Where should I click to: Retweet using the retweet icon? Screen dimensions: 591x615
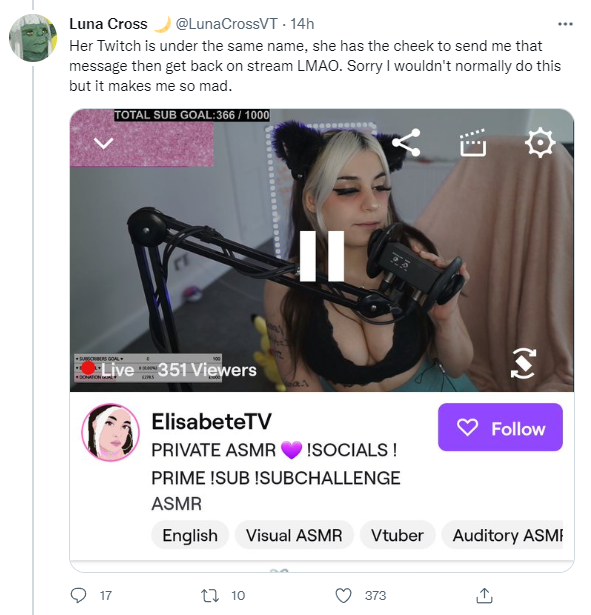pyautogui.click(x=210, y=596)
